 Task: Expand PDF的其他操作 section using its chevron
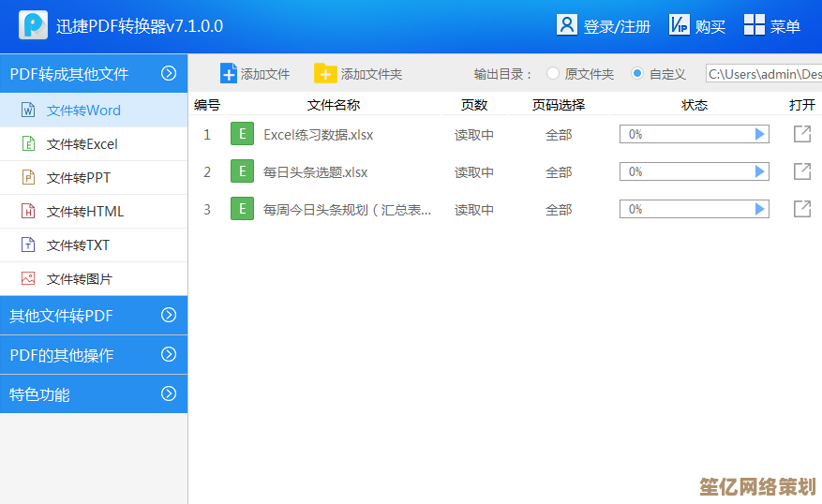click(169, 354)
